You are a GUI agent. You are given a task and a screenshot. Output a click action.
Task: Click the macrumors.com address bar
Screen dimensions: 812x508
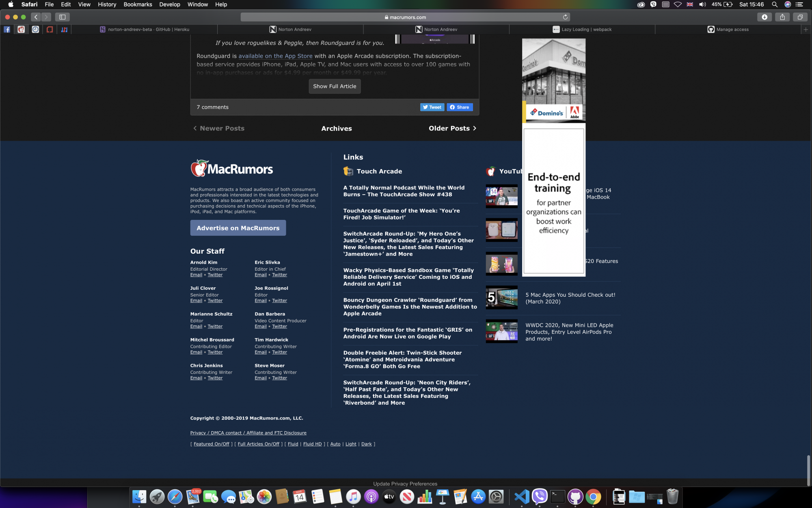pos(405,17)
